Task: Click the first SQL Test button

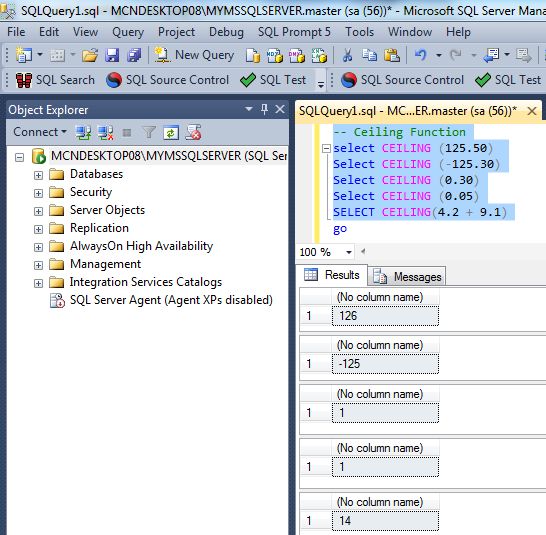Action: tap(273, 80)
